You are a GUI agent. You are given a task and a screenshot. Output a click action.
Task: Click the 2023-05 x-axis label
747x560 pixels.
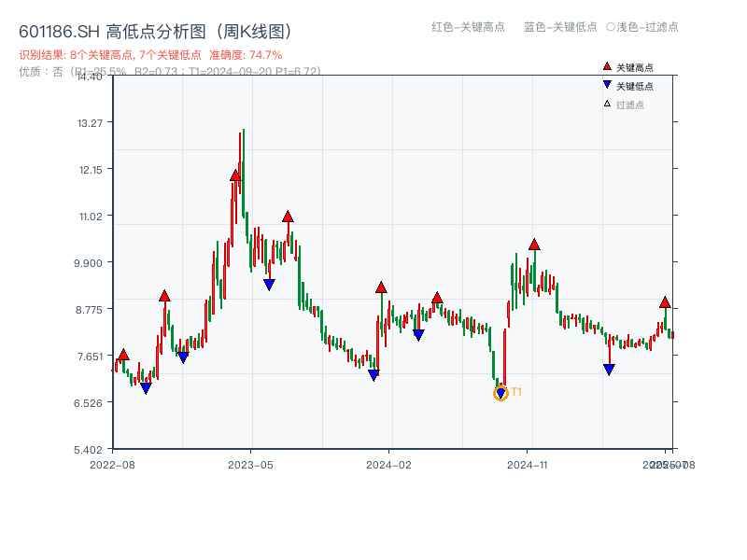pyautogui.click(x=248, y=463)
